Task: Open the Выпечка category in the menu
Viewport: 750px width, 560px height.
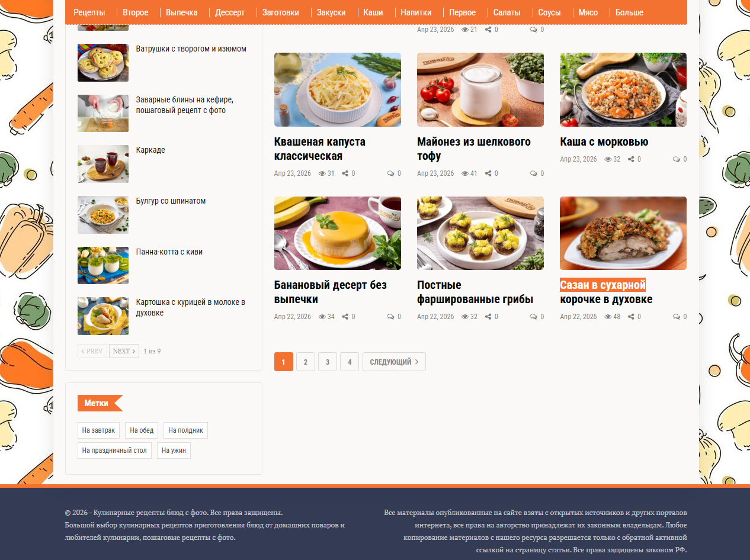Action: [182, 12]
